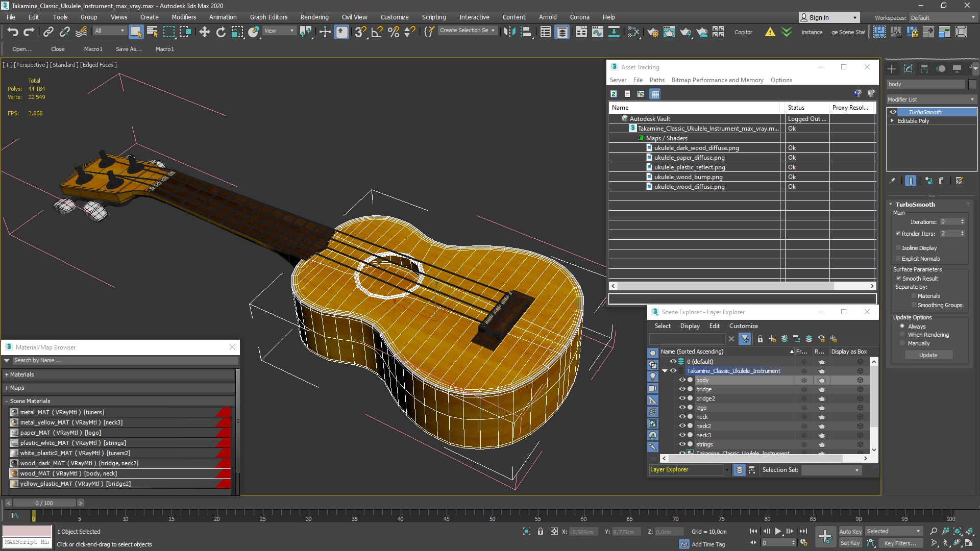980x551 pixels.
Task: Open Display menu in Scene Explorer
Action: (690, 326)
